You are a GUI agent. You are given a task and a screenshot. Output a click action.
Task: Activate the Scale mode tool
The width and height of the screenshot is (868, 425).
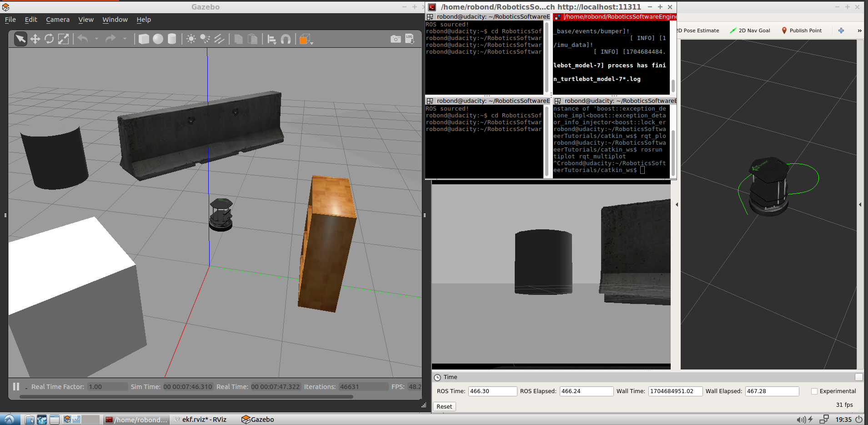[64, 39]
